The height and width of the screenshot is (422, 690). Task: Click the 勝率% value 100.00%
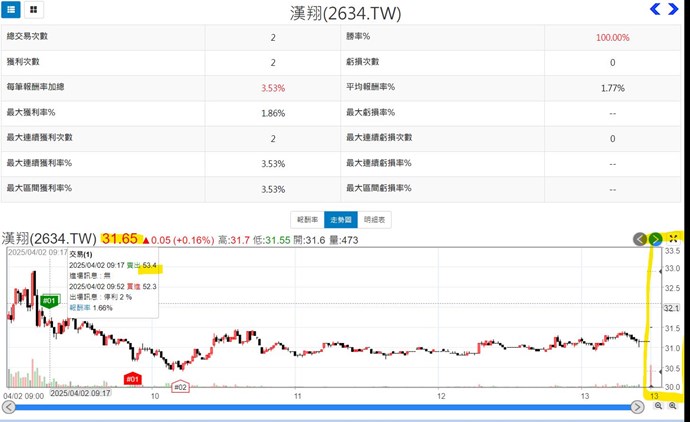click(x=613, y=37)
